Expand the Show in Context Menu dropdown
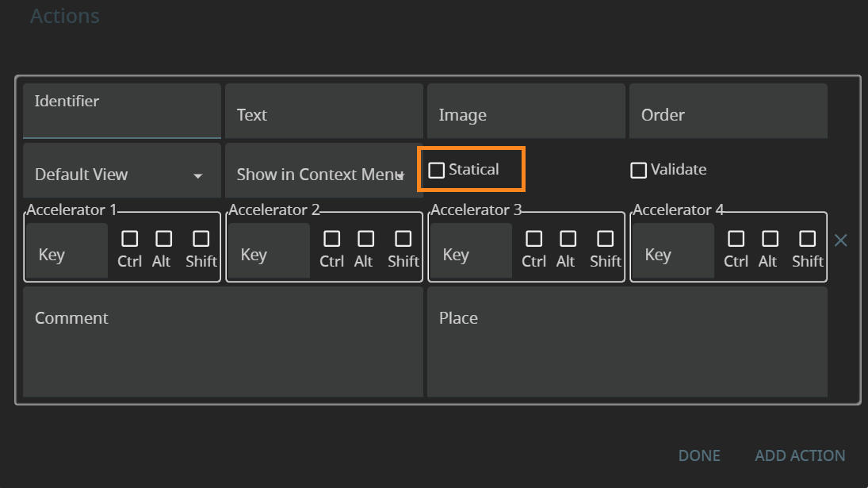 click(323, 175)
